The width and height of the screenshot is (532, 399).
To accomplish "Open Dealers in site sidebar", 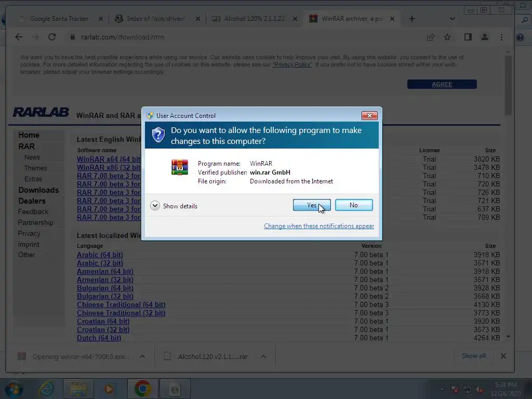I will point(32,201).
